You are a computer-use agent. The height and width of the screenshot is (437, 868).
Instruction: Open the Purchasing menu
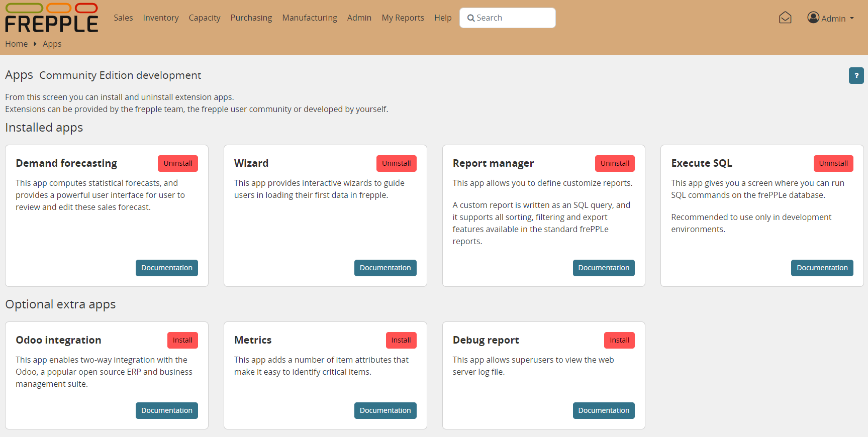251,18
